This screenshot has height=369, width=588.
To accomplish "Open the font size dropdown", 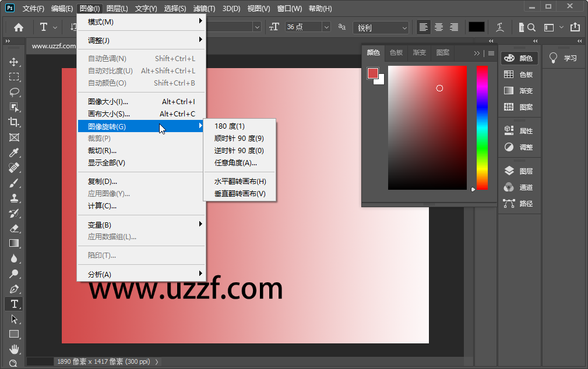I will (x=327, y=27).
